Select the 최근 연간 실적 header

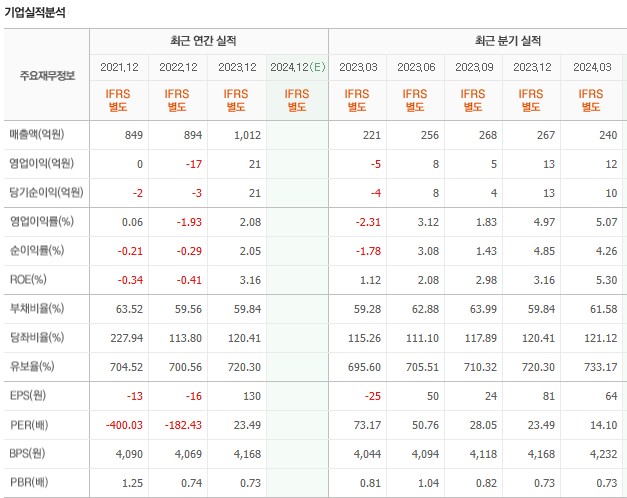pos(203,41)
